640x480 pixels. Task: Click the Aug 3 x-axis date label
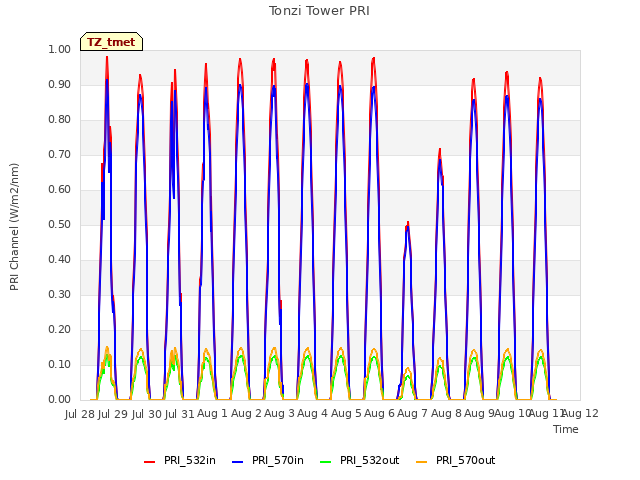(x=279, y=414)
